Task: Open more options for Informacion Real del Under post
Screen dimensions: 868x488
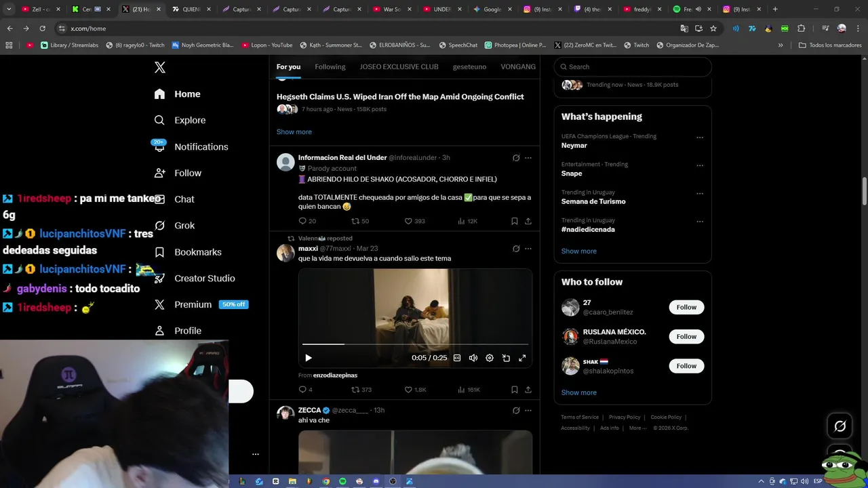Action: tap(528, 158)
